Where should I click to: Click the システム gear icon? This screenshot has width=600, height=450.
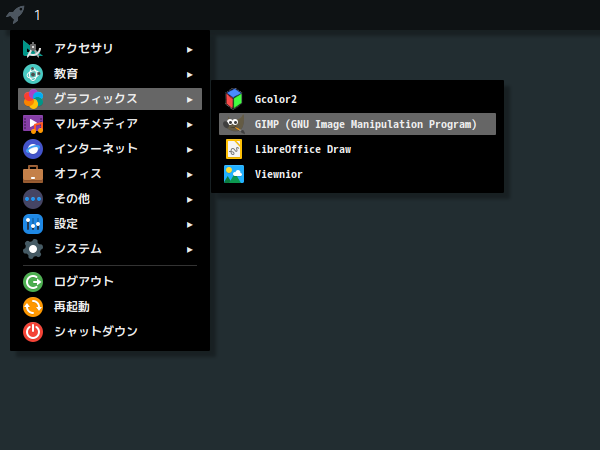[33, 249]
